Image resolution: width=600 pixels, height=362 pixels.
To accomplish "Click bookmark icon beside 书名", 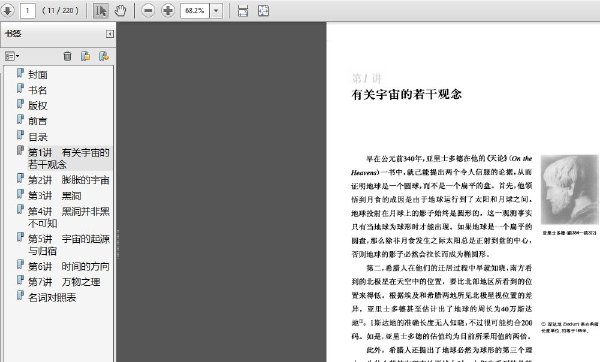I will (x=20, y=88).
